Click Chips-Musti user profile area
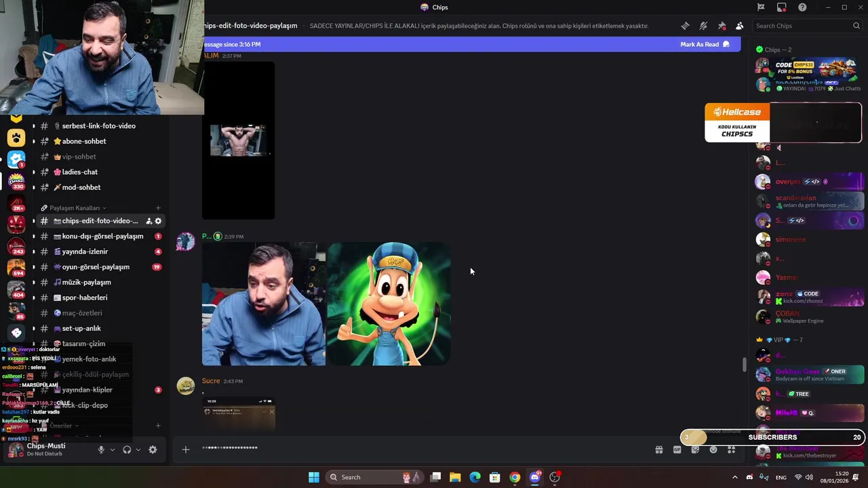 [x=47, y=449]
